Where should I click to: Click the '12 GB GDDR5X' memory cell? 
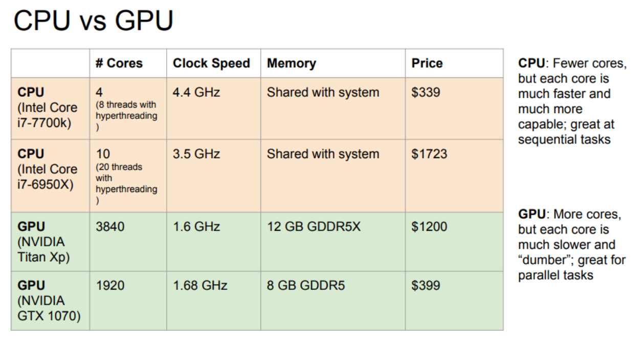(x=333, y=242)
